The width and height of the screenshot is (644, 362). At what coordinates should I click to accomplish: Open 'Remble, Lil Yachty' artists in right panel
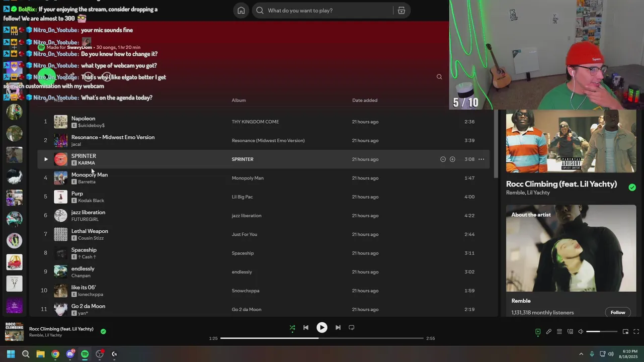(x=528, y=193)
